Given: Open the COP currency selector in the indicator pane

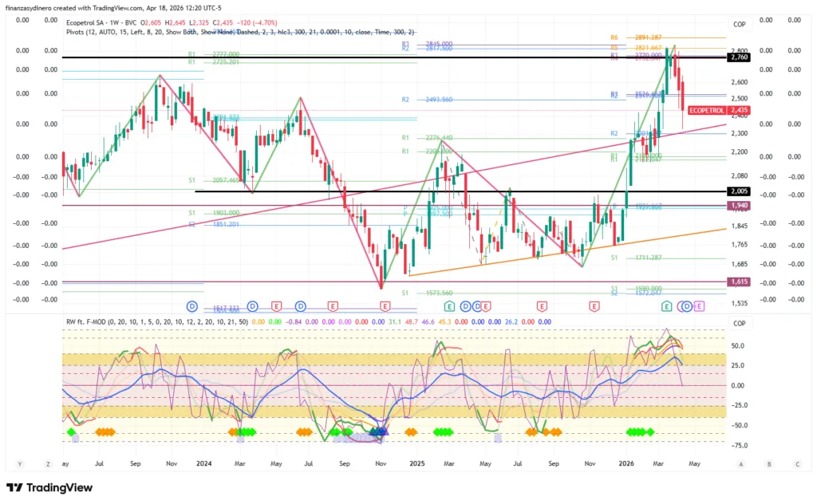Looking at the screenshot, I should (x=740, y=323).
